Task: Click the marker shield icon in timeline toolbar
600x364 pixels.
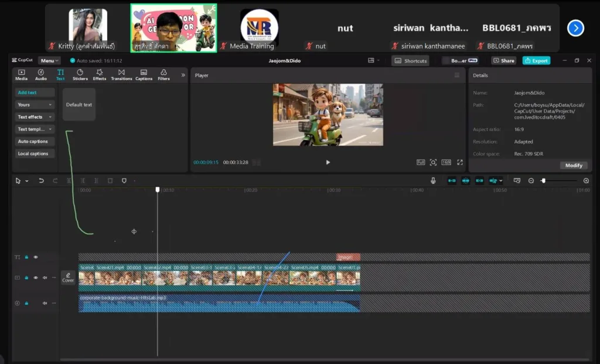Action: click(x=124, y=181)
